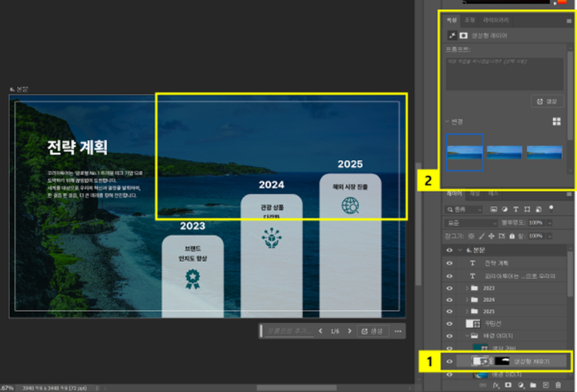Click the adjustment layer filter icon

pos(505,209)
